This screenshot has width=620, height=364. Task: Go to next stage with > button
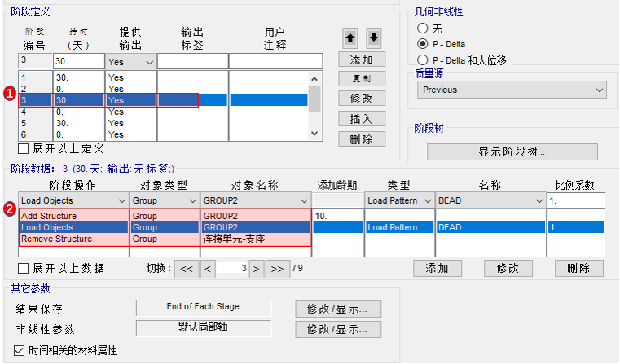click(256, 268)
